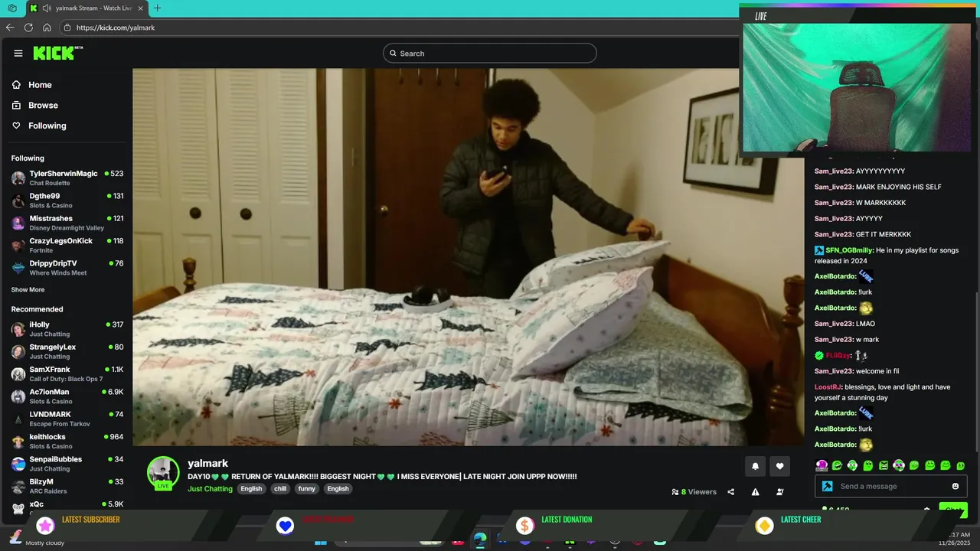Click the Just Chatting category link
Screen dimensions: 980x551
click(210, 489)
